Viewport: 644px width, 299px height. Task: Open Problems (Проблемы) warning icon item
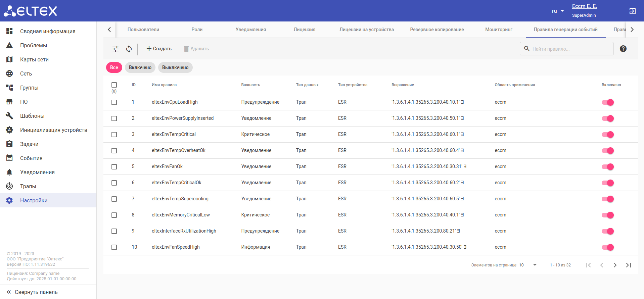[9, 45]
